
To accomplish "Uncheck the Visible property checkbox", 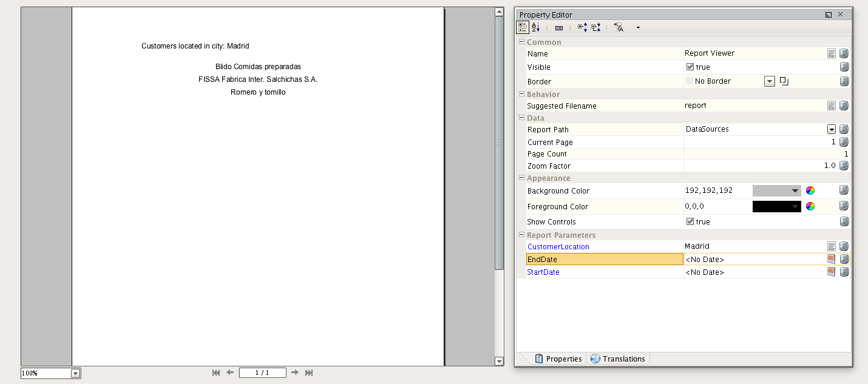I will point(690,67).
